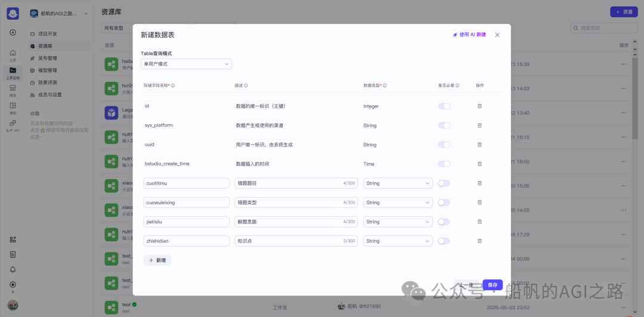Viewport: 644px width, 317px height.
Task: Enable required switch for jietisilu
Action: coord(444,221)
